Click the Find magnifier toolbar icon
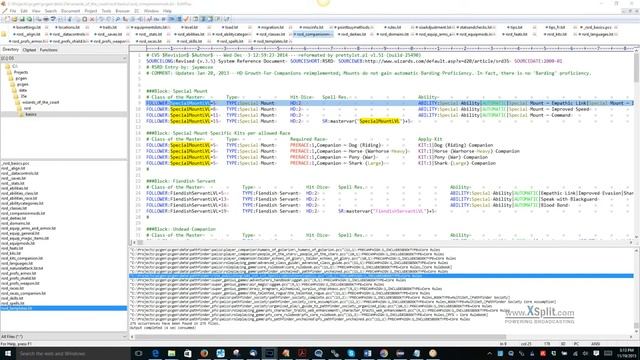 118,19
